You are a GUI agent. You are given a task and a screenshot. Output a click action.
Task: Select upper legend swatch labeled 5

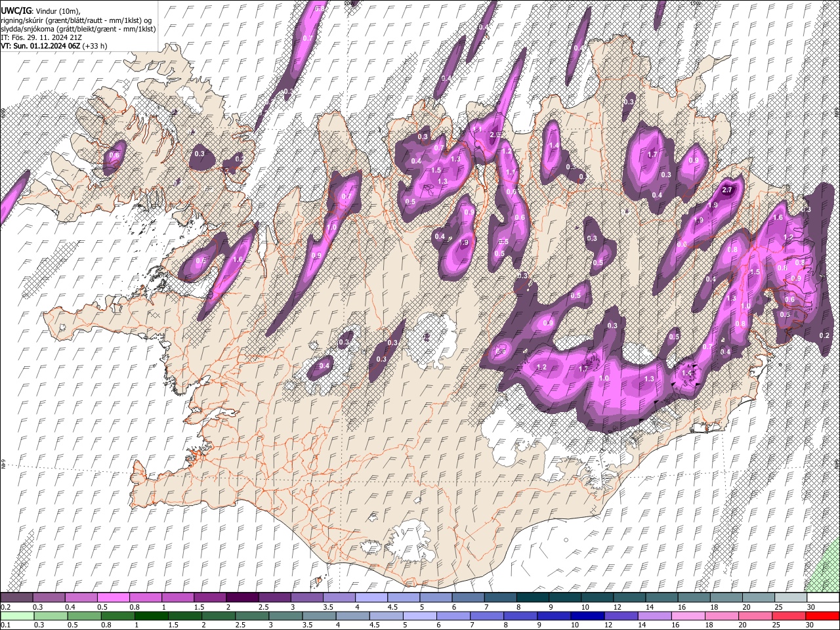(435, 597)
